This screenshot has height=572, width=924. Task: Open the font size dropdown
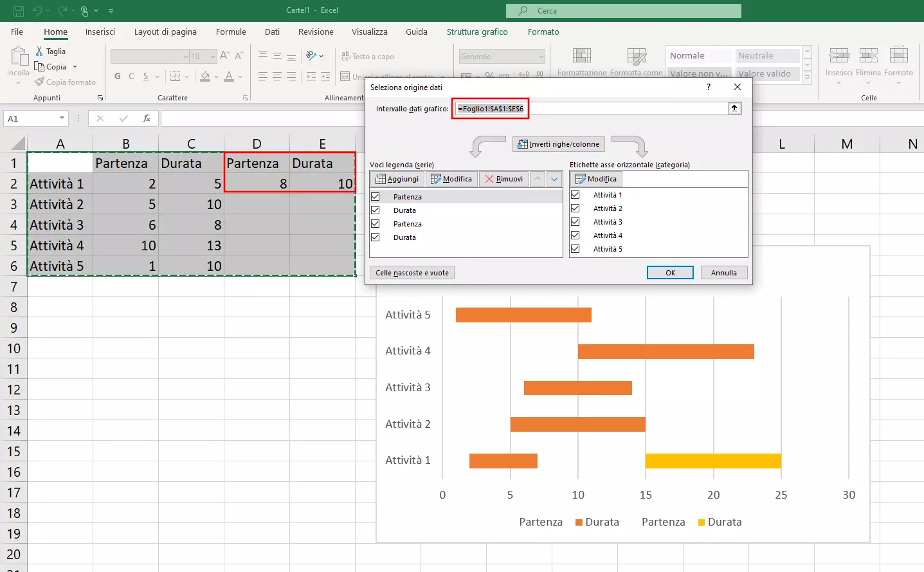[x=213, y=56]
